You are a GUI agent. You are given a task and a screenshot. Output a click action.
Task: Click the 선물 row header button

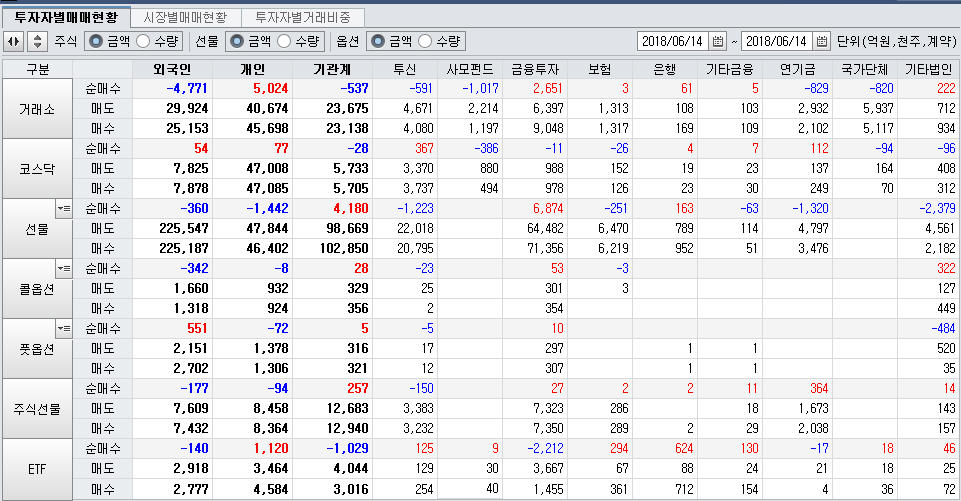pos(37,229)
